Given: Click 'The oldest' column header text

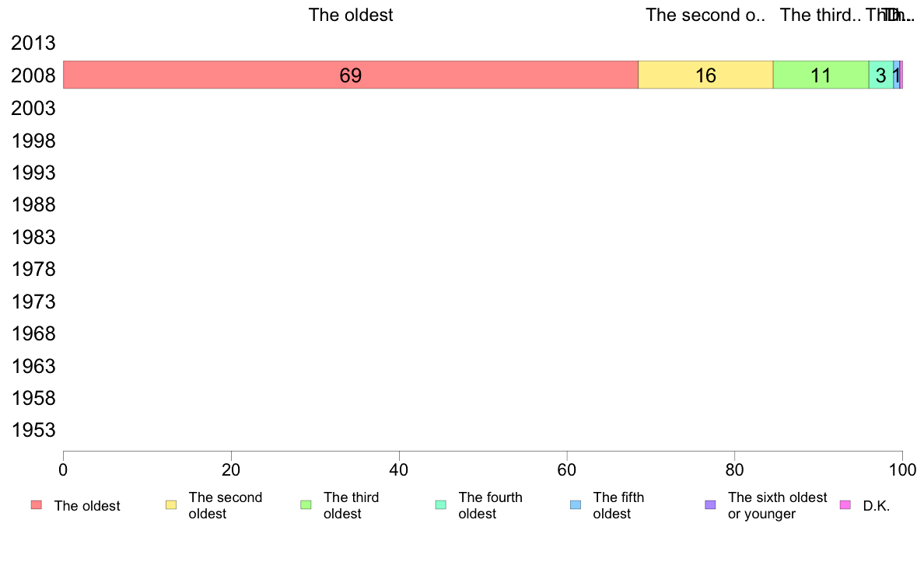Looking at the screenshot, I should (351, 15).
